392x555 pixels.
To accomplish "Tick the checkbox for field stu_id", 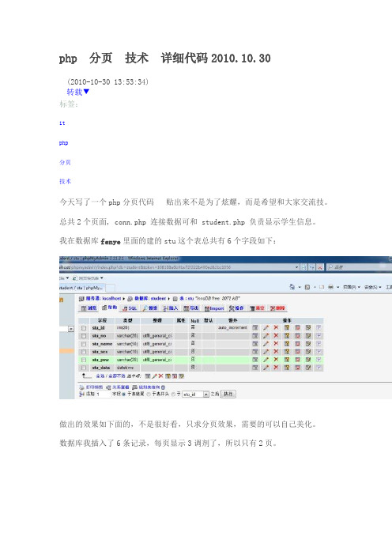I will [85, 327].
